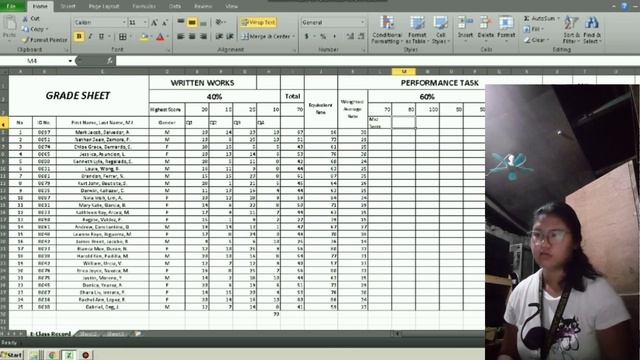Open the font size 11 dropdown

point(146,22)
